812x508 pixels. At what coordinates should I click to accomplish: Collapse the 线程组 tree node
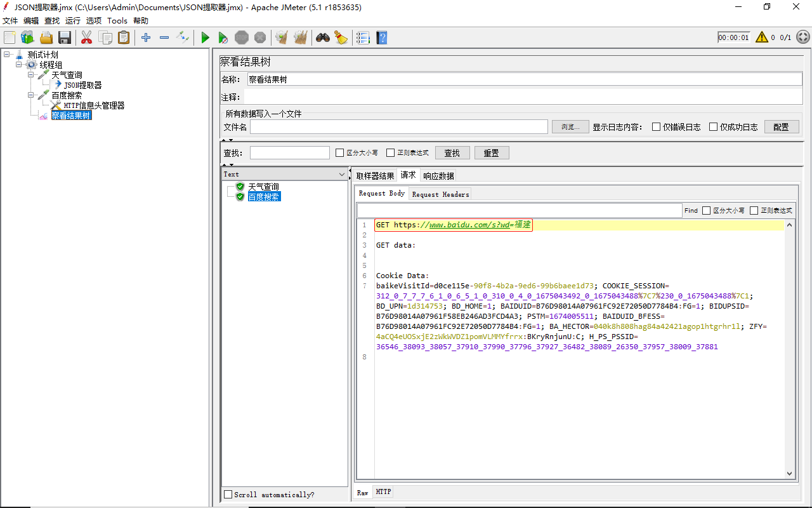tap(19, 65)
